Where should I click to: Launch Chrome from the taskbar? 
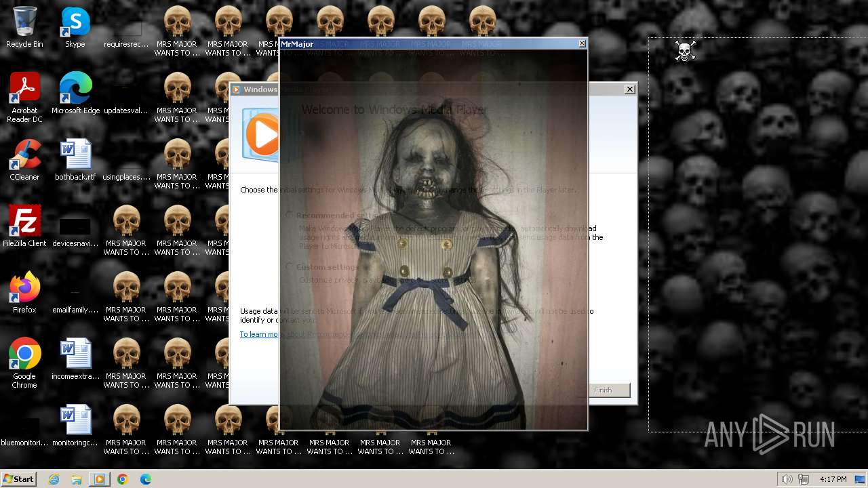click(123, 479)
